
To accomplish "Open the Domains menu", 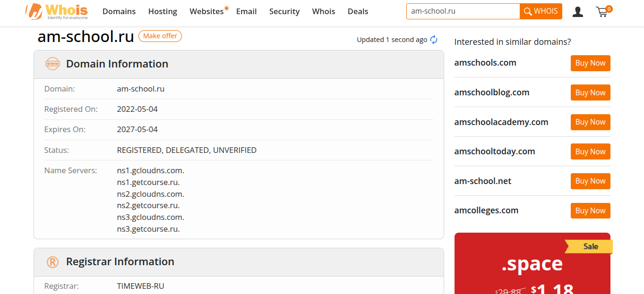I will [x=119, y=11].
